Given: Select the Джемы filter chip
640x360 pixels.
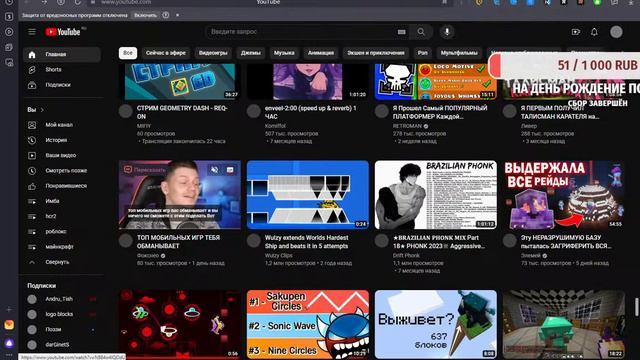Looking at the screenshot, I should point(251,53).
